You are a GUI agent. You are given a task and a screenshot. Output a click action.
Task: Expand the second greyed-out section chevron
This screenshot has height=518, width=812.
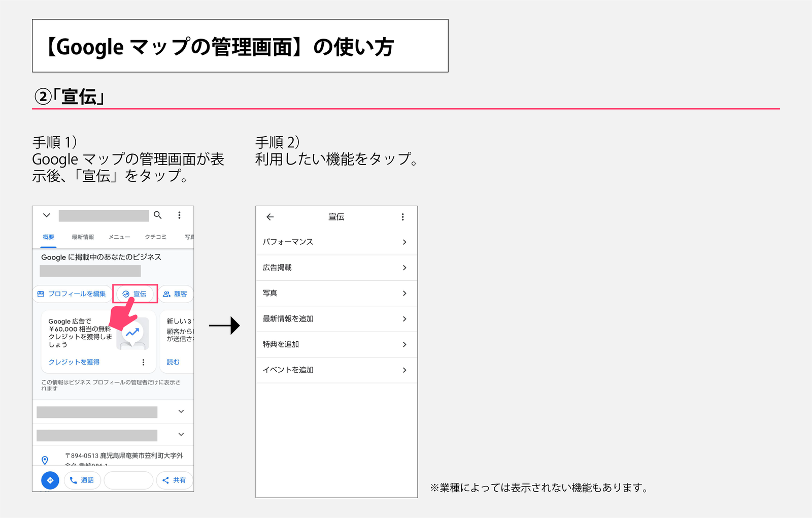(x=181, y=434)
